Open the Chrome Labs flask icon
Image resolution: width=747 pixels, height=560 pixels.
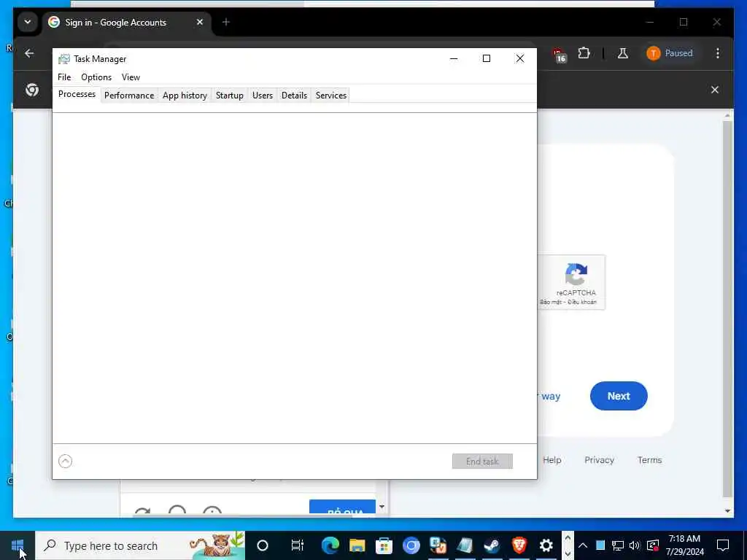pyautogui.click(x=623, y=53)
